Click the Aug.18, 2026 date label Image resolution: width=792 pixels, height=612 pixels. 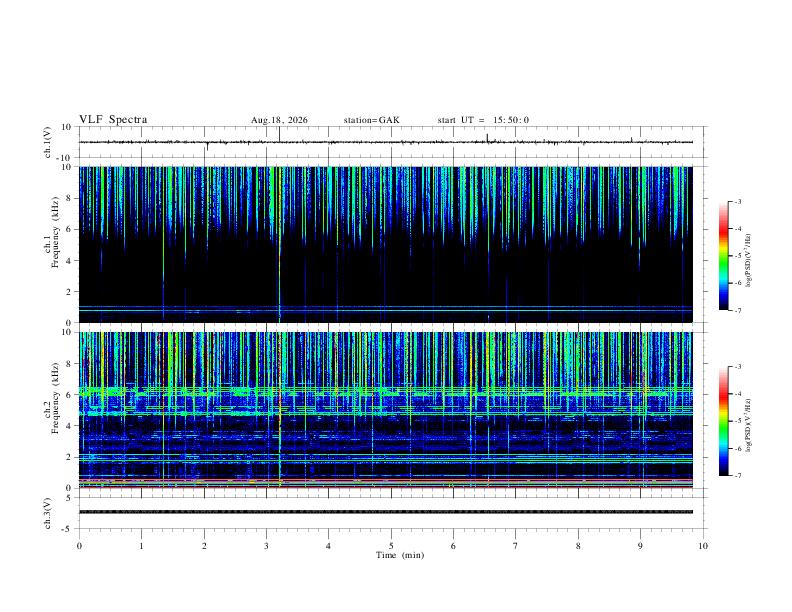tap(279, 120)
